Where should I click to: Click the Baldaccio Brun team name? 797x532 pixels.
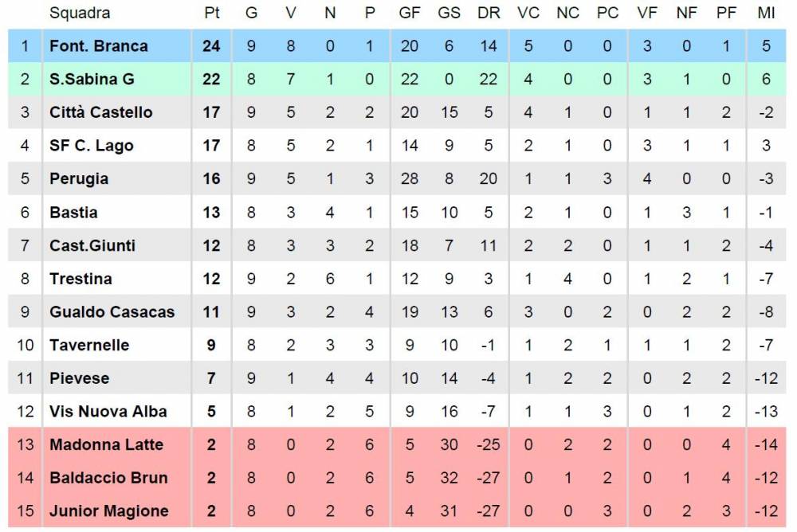tap(108, 478)
